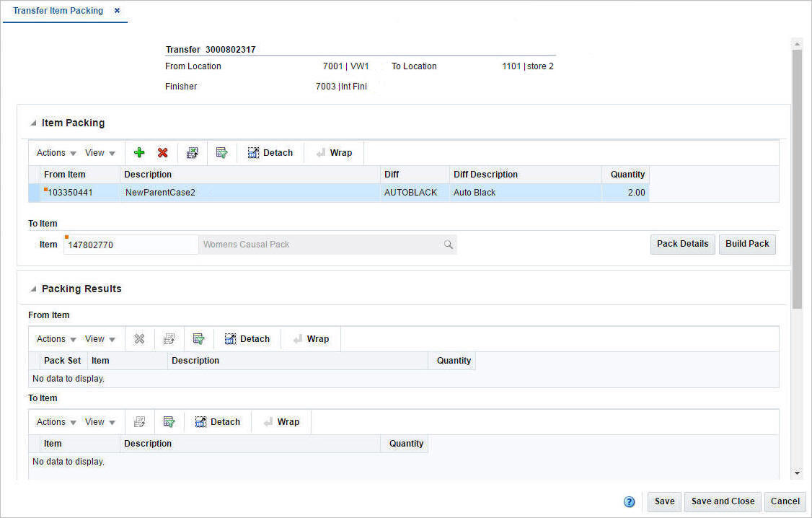Screen dimensions: 812x518
Task: Sort by Description header in Item Packing
Action: 250,175
